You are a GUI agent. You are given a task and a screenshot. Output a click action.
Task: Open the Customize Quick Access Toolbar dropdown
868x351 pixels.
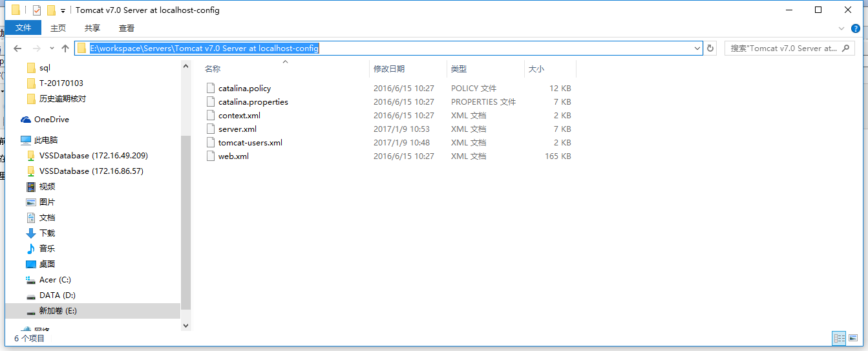pyautogui.click(x=63, y=10)
